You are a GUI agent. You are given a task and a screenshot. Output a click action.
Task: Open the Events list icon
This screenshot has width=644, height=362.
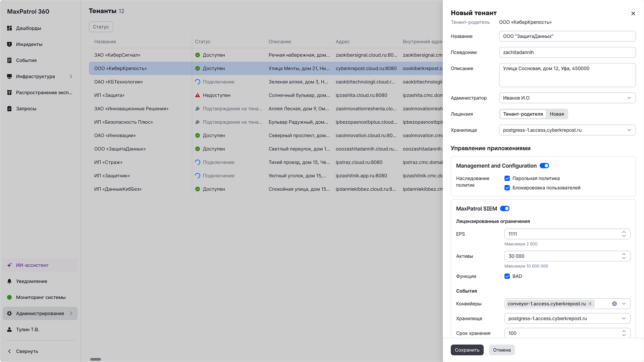tap(9, 60)
